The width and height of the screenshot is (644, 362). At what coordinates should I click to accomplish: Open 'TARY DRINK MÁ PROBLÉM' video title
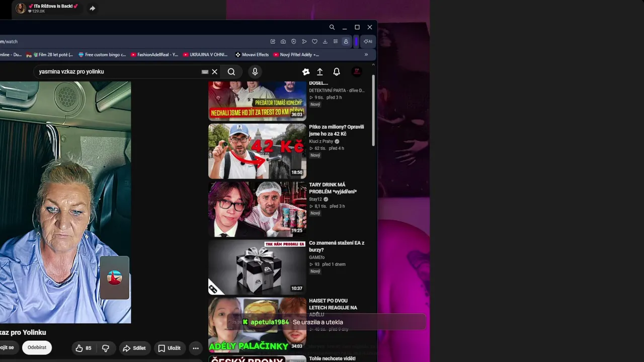click(333, 188)
